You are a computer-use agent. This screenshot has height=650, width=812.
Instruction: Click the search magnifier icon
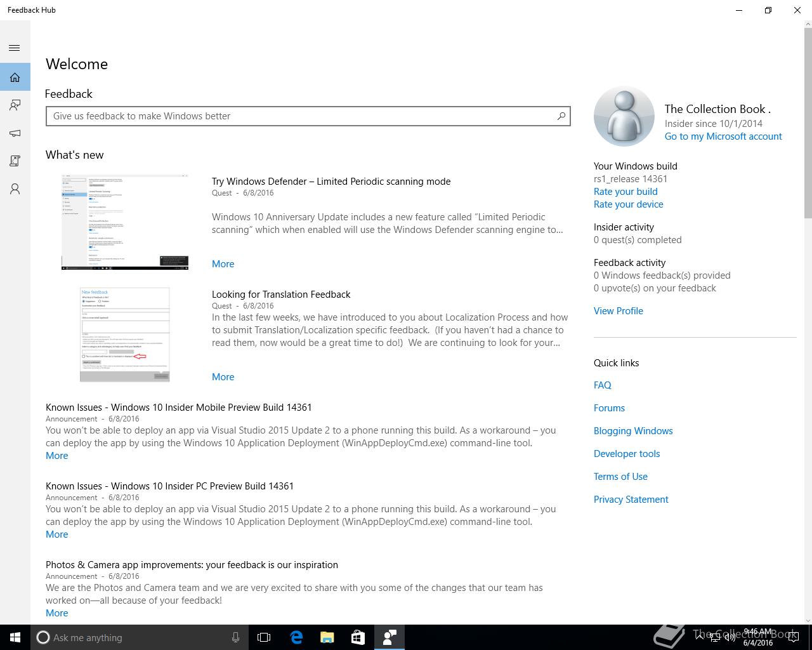tap(561, 116)
